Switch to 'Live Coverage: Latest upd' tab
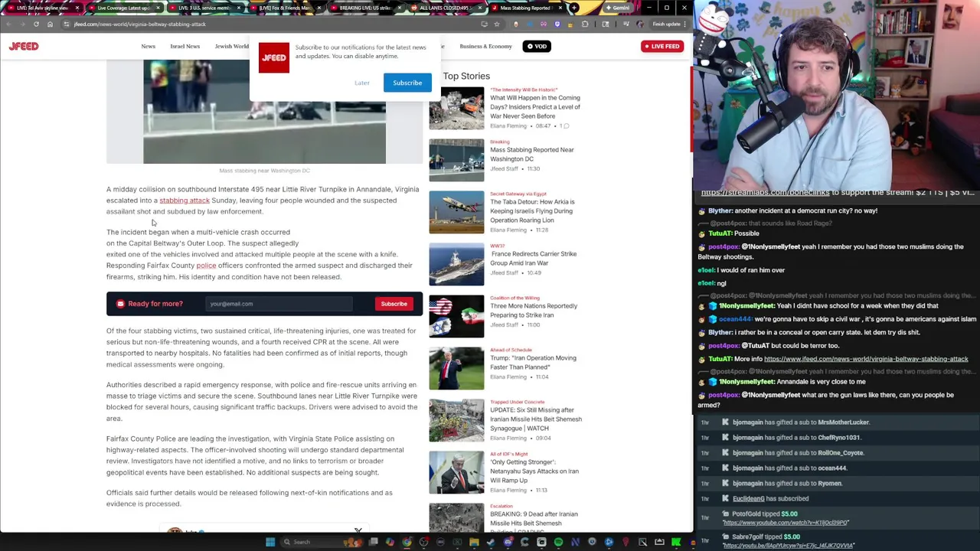Screen dimensions: 980x551 [123, 8]
